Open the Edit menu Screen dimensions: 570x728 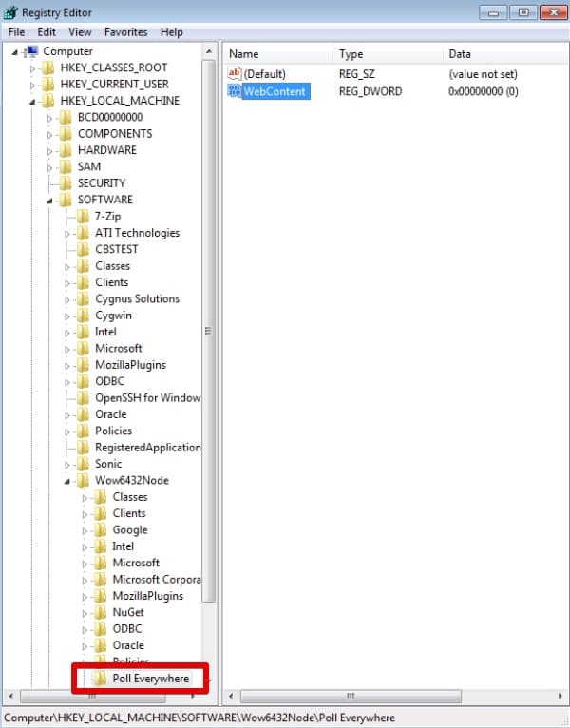[x=47, y=32]
